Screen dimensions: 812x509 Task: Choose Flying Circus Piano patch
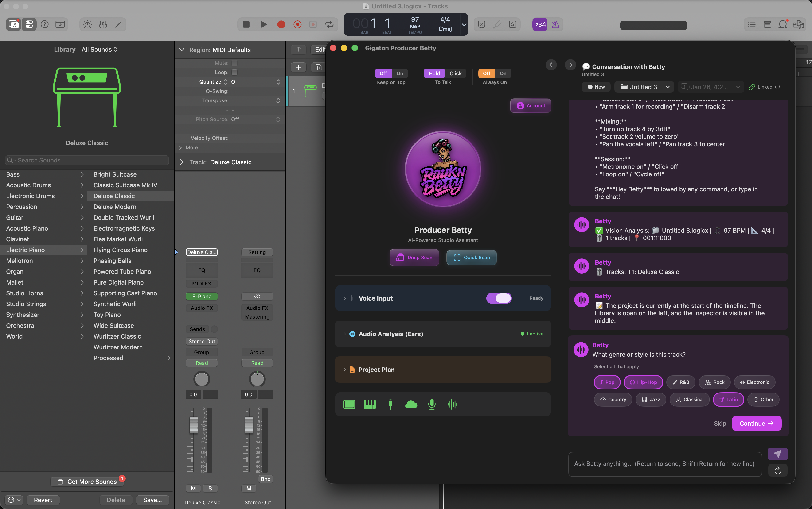click(130, 250)
